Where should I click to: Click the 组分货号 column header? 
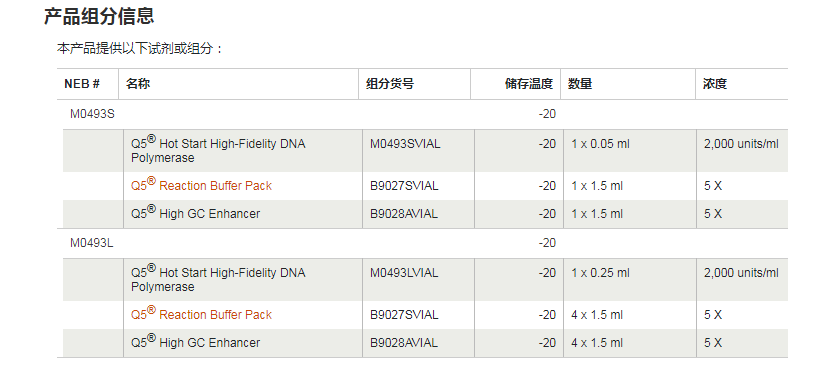(390, 84)
